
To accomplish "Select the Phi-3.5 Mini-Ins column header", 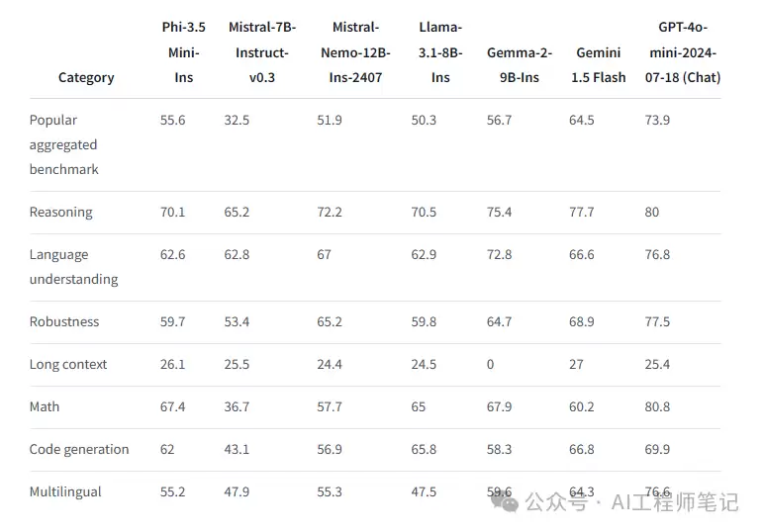I will click(x=183, y=52).
